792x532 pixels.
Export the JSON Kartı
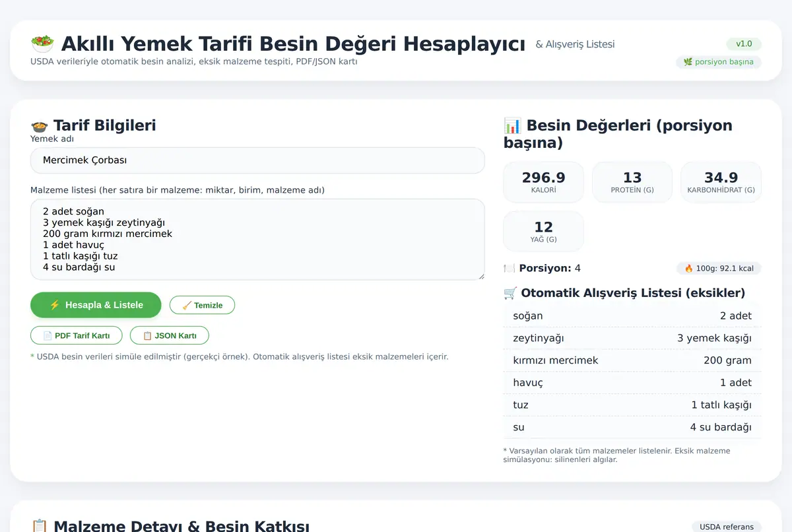(x=170, y=335)
